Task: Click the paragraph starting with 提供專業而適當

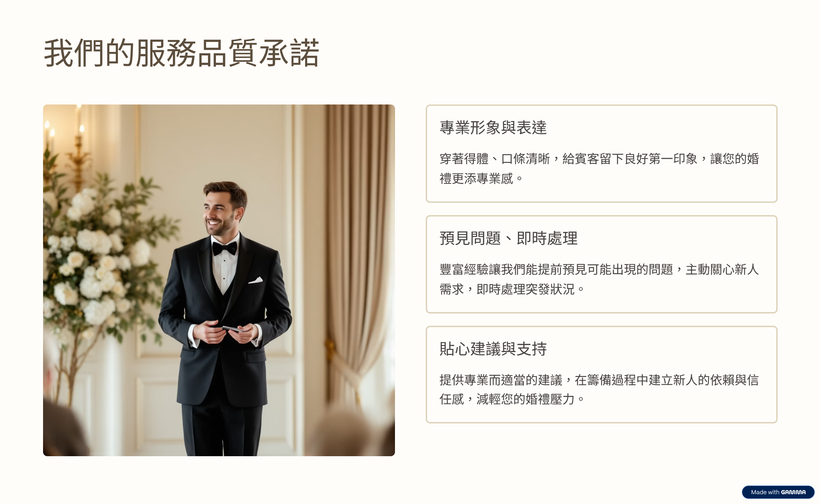Action: pyautogui.click(x=599, y=389)
